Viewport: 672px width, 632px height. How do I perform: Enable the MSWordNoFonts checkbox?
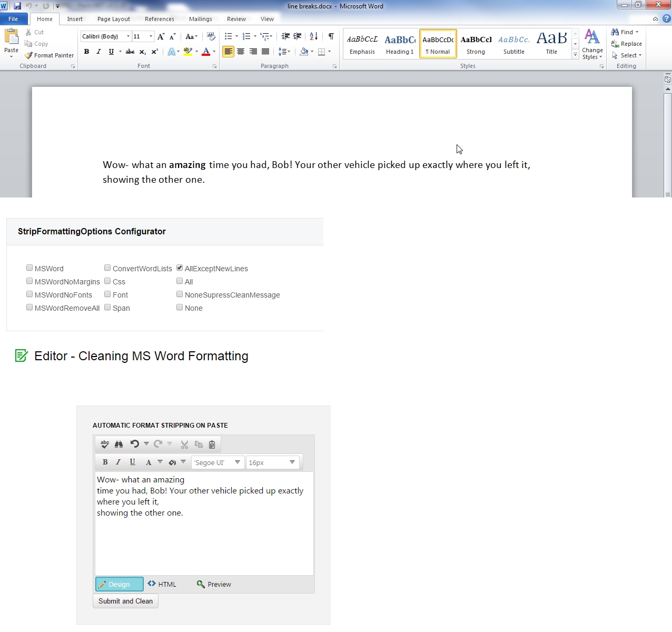(29, 294)
